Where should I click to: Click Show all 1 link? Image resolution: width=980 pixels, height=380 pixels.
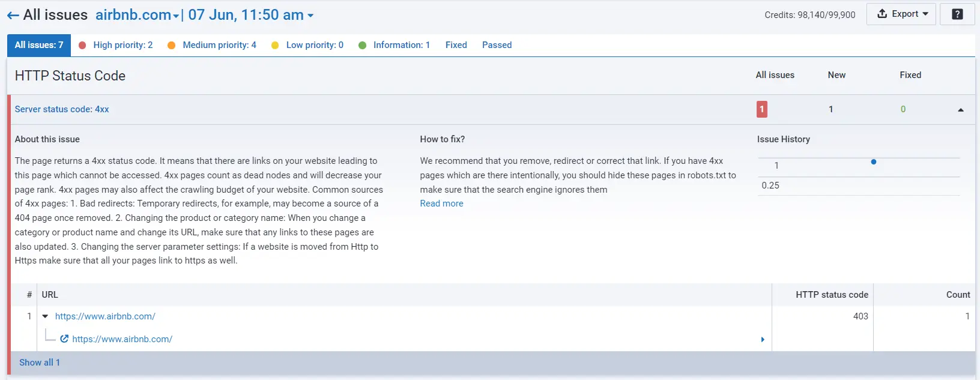[x=40, y=363]
